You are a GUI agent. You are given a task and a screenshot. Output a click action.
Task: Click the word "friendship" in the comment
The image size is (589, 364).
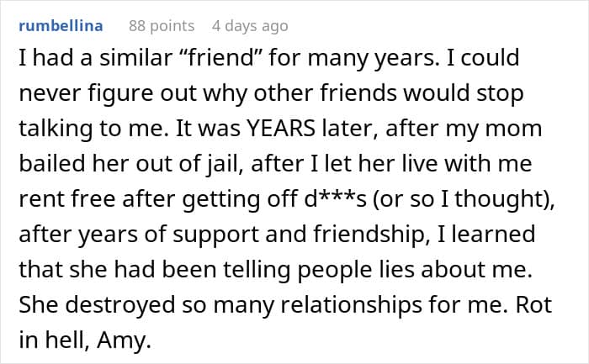[x=369, y=235]
